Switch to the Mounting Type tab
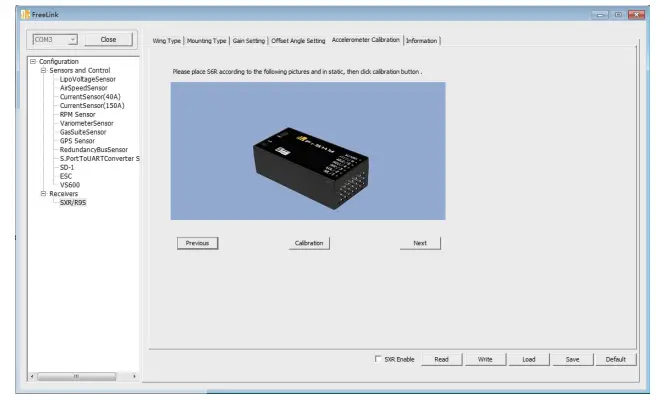The image size is (664, 405). [x=207, y=41]
